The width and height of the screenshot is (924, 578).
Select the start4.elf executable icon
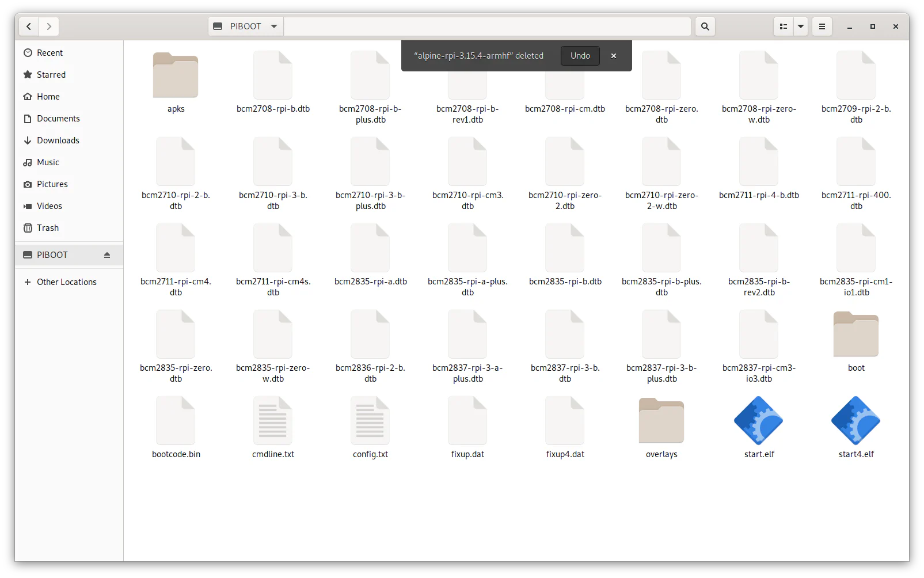coord(856,420)
